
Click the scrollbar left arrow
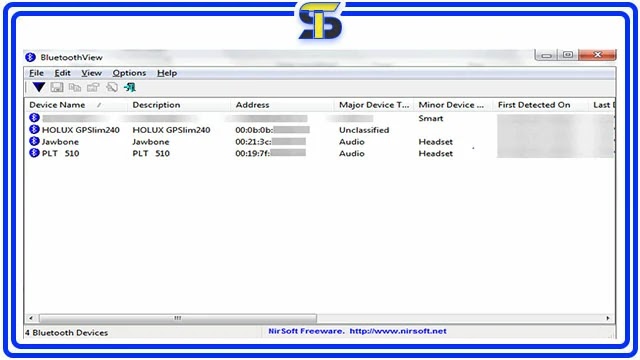31,318
